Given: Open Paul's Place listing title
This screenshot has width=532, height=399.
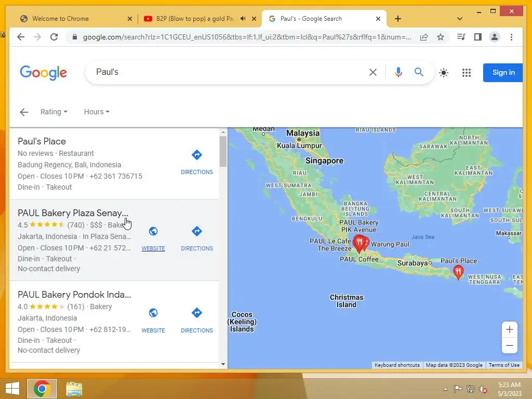Looking at the screenshot, I should (42, 141).
